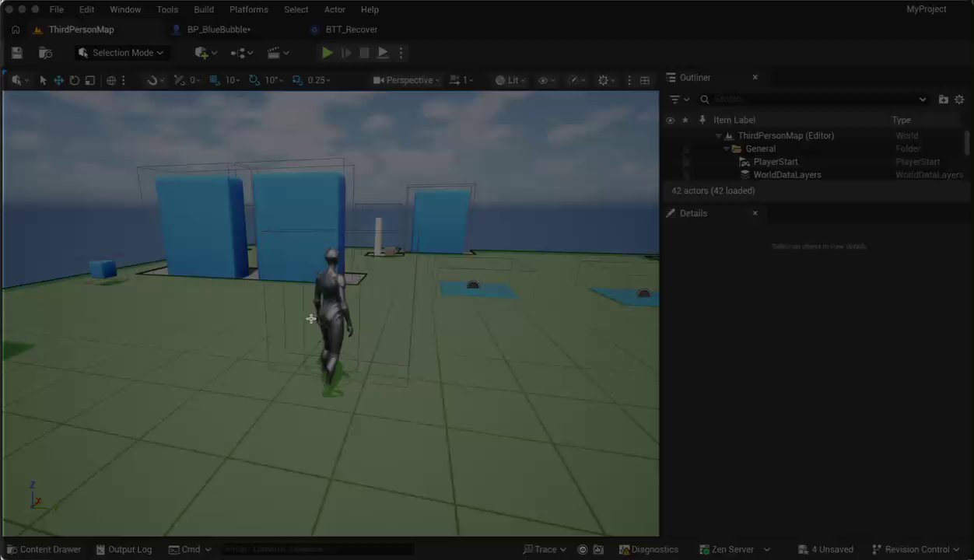This screenshot has width=974, height=560.
Task: Click the Outliner search field
Action: coord(813,100)
